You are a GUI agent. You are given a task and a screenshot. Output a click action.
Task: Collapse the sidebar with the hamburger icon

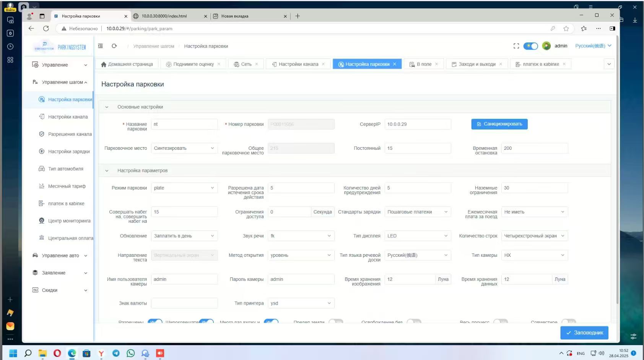click(x=101, y=46)
